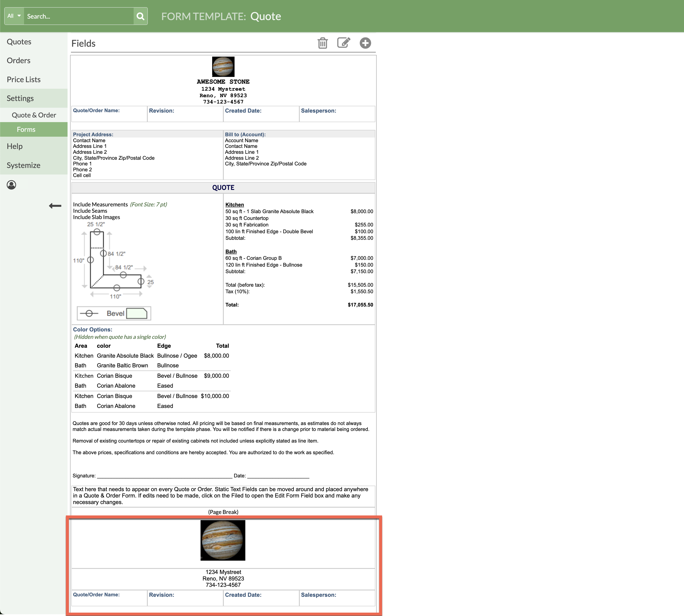Toggle Include Measurements option
Viewport: 684px width, 616px height.
coord(100,204)
